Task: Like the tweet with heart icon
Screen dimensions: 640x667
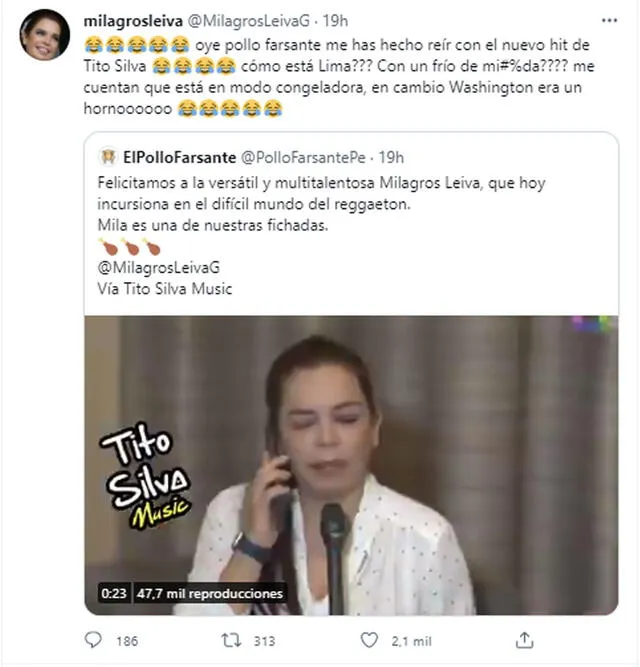Action: coord(369,640)
